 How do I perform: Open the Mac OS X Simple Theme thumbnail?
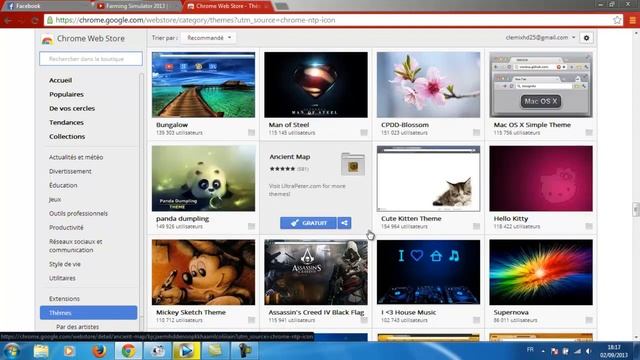[541, 84]
